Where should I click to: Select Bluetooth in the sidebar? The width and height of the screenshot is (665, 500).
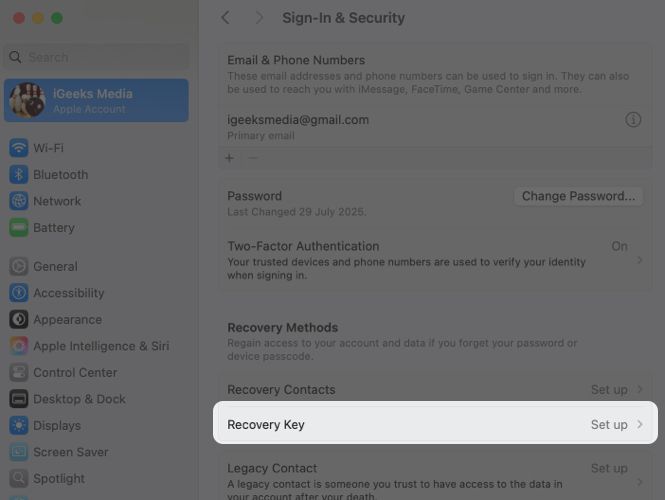pos(61,175)
